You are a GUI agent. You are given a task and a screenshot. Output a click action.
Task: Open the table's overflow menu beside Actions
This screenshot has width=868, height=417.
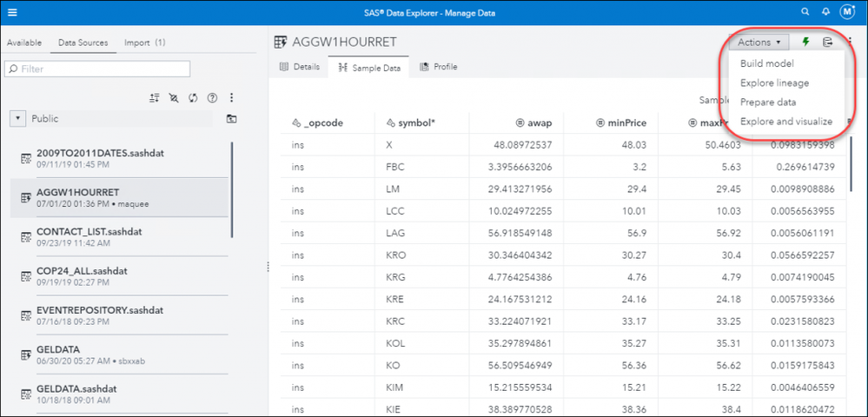pos(850,42)
